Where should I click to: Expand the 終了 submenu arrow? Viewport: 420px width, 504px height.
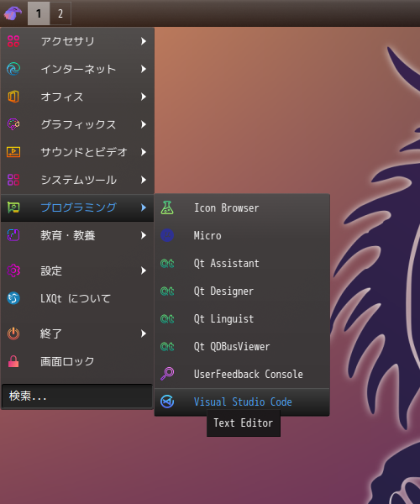[x=144, y=333]
